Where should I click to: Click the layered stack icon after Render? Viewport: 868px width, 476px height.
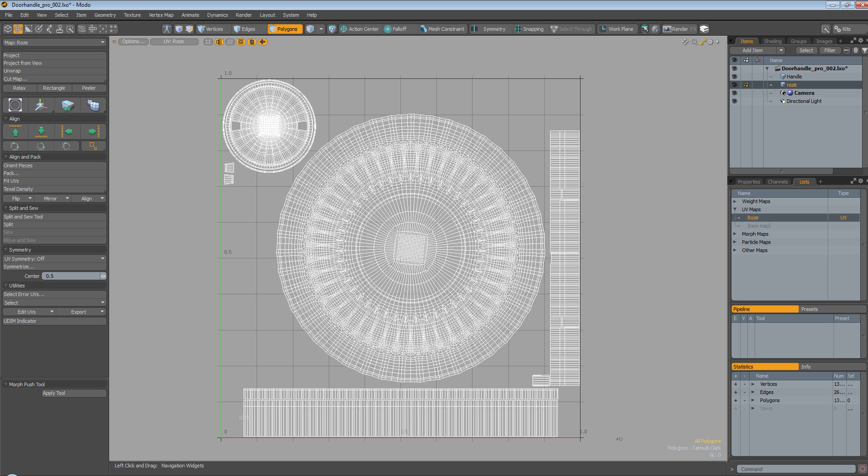click(x=704, y=29)
